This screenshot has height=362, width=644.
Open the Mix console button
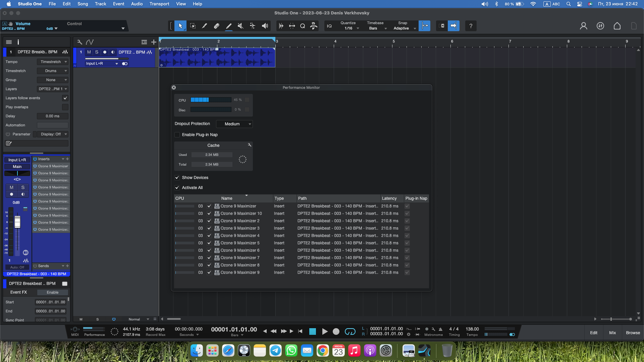click(x=612, y=333)
